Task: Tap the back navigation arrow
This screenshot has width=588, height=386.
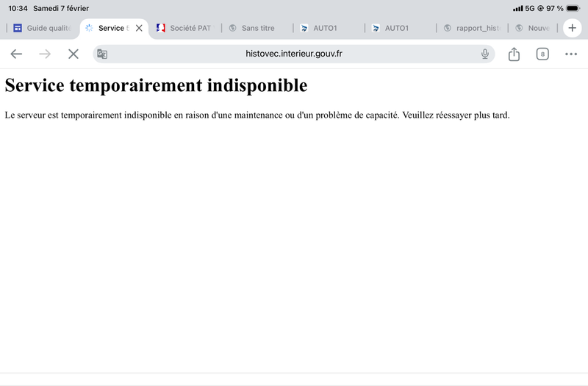Action: click(16, 54)
